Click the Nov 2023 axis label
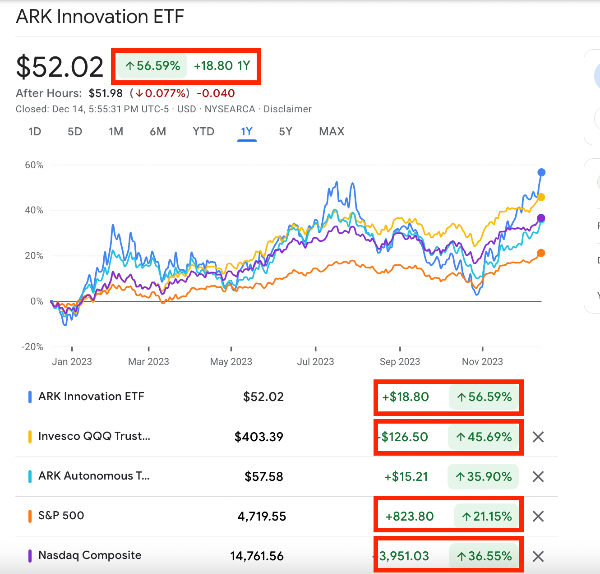The width and height of the screenshot is (600, 574). [482, 362]
